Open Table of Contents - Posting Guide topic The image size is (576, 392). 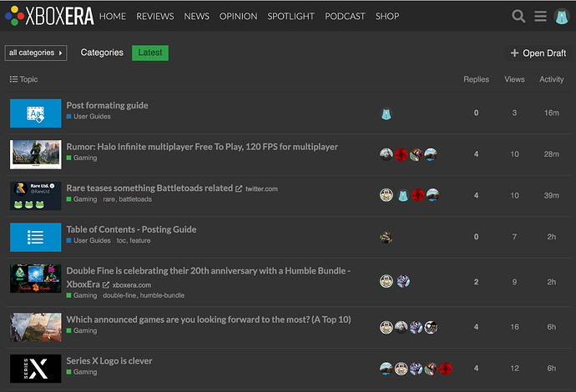pyautogui.click(x=131, y=229)
